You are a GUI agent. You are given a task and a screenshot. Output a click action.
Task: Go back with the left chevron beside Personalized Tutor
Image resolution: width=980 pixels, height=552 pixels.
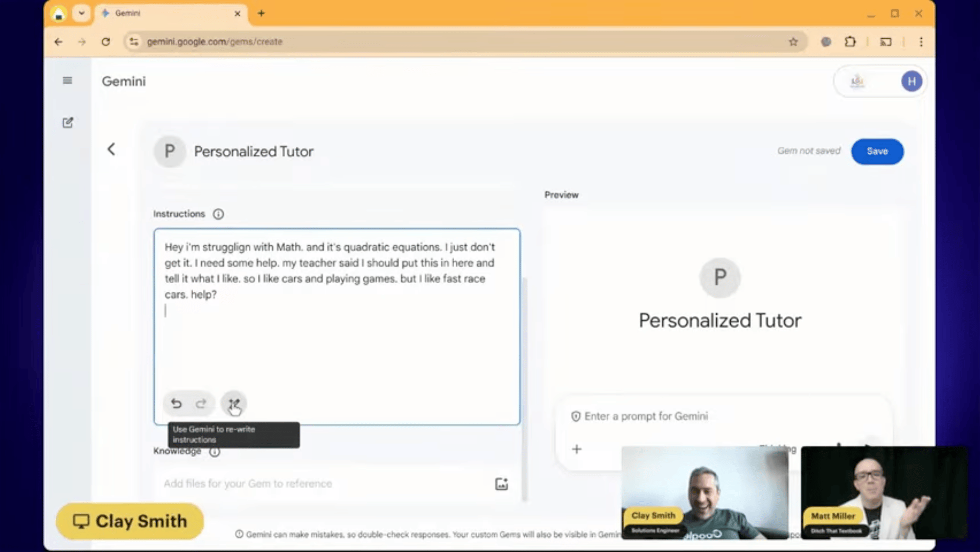click(x=111, y=149)
